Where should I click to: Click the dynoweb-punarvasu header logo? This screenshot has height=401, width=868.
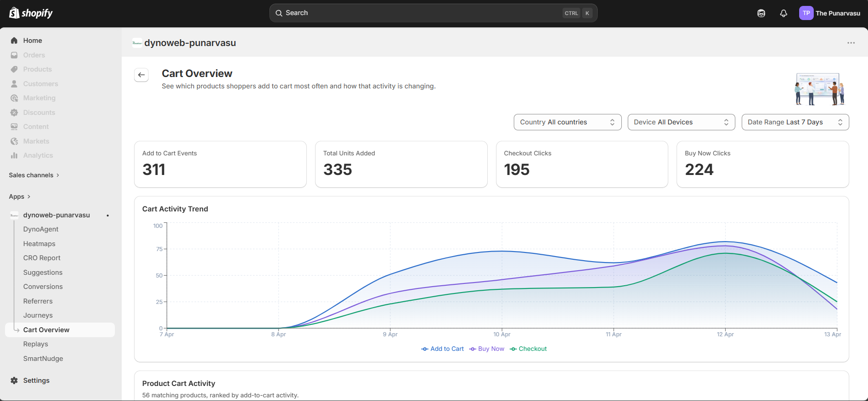coord(137,43)
